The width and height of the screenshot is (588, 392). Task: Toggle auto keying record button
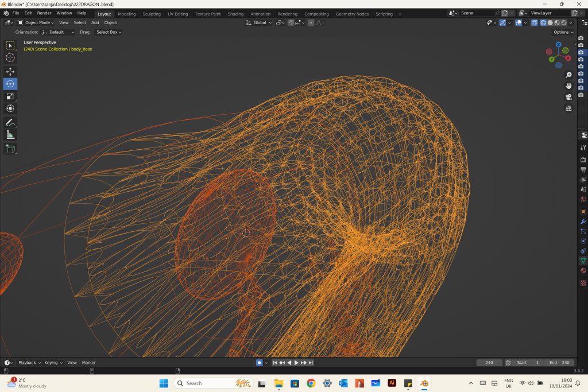[x=259, y=363]
